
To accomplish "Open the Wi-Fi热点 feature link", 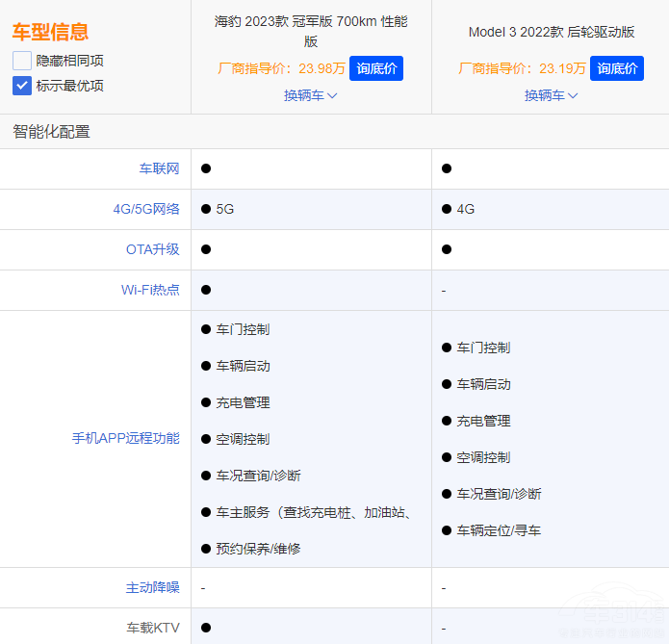I will (149, 290).
